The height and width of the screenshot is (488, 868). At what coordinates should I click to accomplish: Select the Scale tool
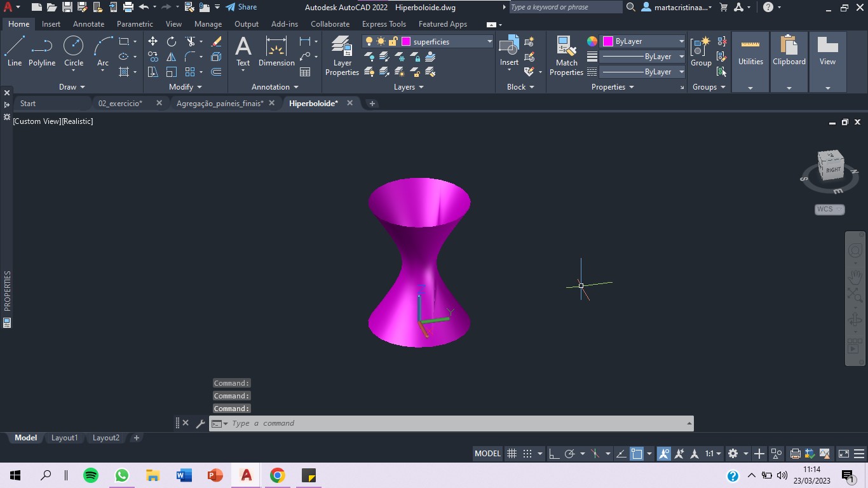(172, 72)
